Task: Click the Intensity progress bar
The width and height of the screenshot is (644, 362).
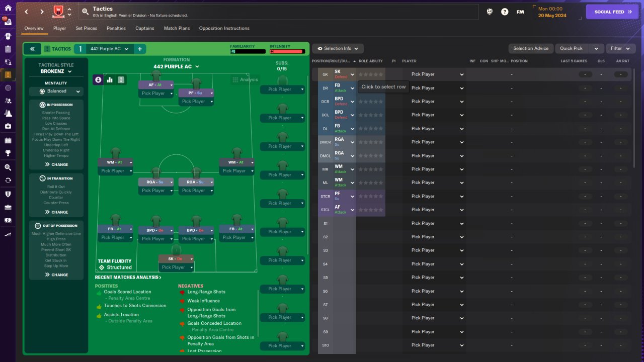Action: coord(287,51)
